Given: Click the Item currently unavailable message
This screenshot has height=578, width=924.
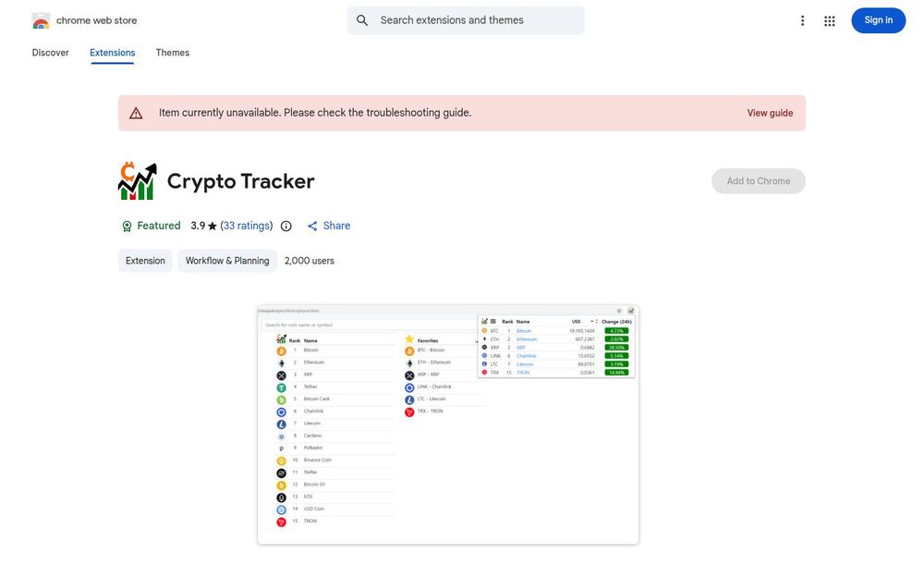Looking at the screenshot, I should (315, 113).
